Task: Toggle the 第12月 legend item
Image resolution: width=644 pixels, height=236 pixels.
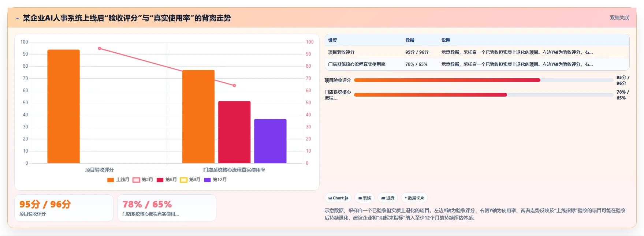Action: (215, 180)
